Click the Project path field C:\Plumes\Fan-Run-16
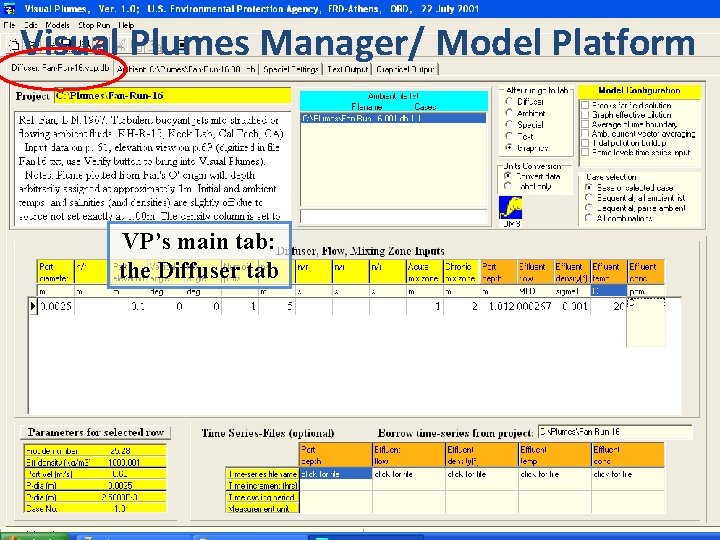The height and width of the screenshot is (540, 720). 173,96
